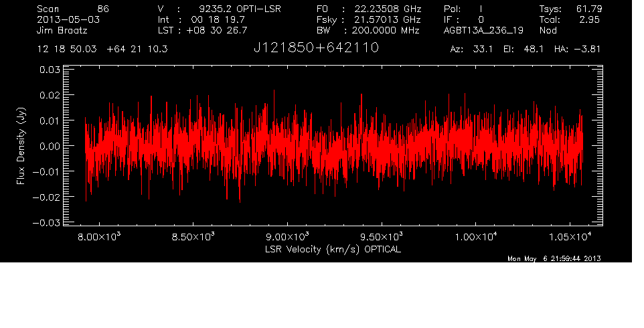Click the LSR Velocity (km/s) OPTICAL axis label
The width and height of the screenshot is (644, 328).
[334, 249]
